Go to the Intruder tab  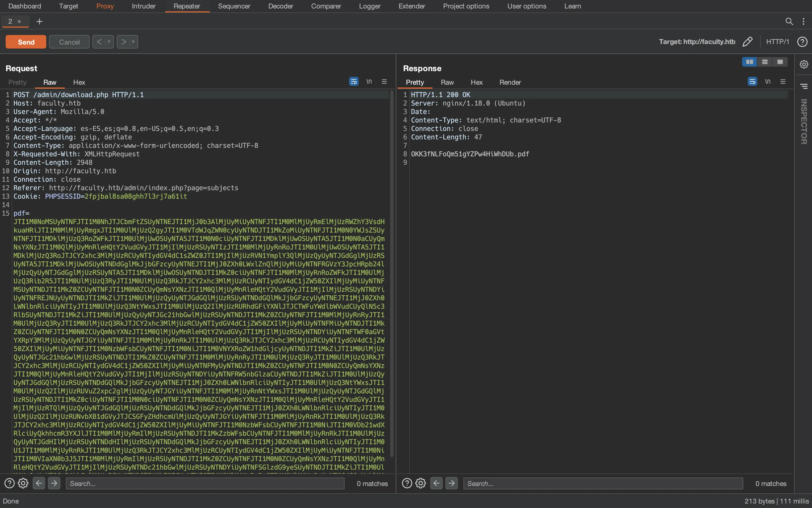(144, 6)
